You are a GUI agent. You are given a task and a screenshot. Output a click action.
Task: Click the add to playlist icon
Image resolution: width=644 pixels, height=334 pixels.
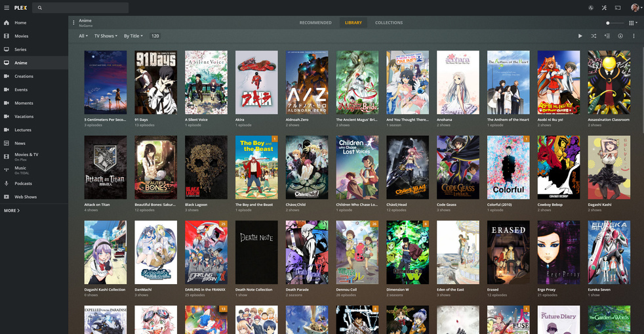[607, 36]
